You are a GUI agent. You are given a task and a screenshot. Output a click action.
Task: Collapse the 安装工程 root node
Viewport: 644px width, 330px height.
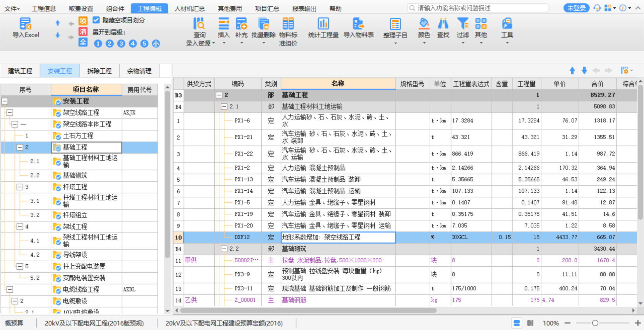pyautogui.click(x=5, y=101)
